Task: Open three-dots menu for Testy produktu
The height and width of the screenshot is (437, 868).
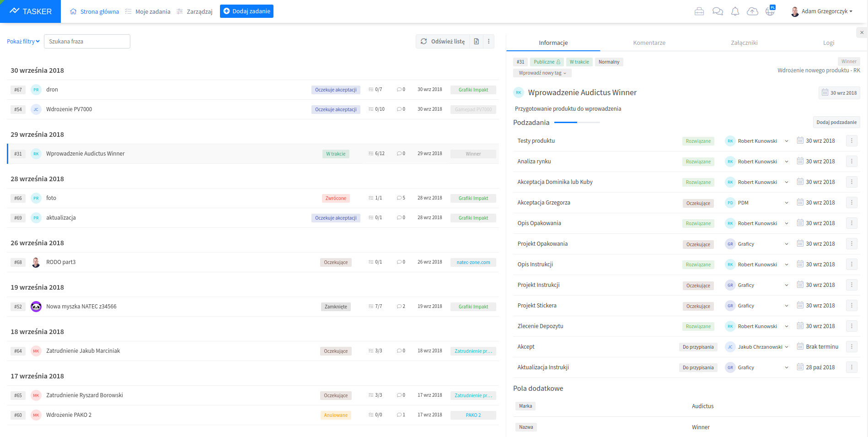Action: pyautogui.click(x=852, y=141)
